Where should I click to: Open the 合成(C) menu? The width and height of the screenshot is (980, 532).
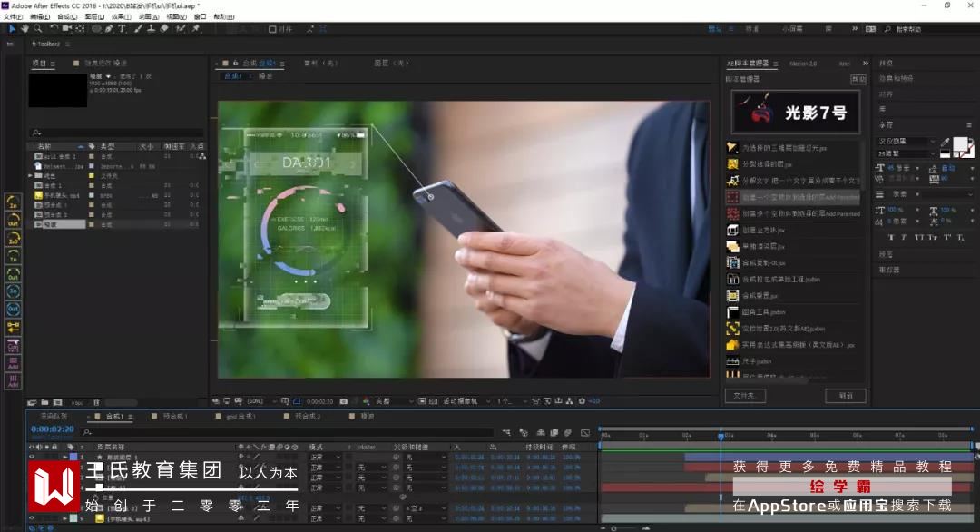67,17
